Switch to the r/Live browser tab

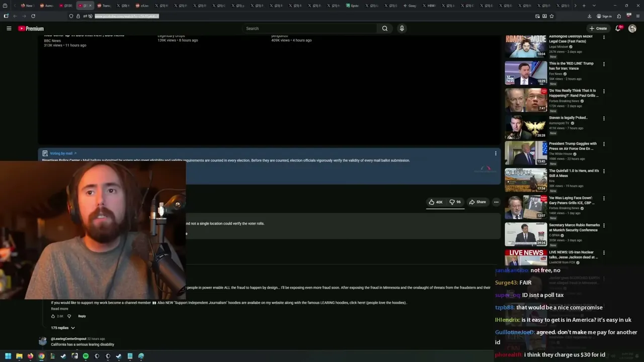point(142,6)
